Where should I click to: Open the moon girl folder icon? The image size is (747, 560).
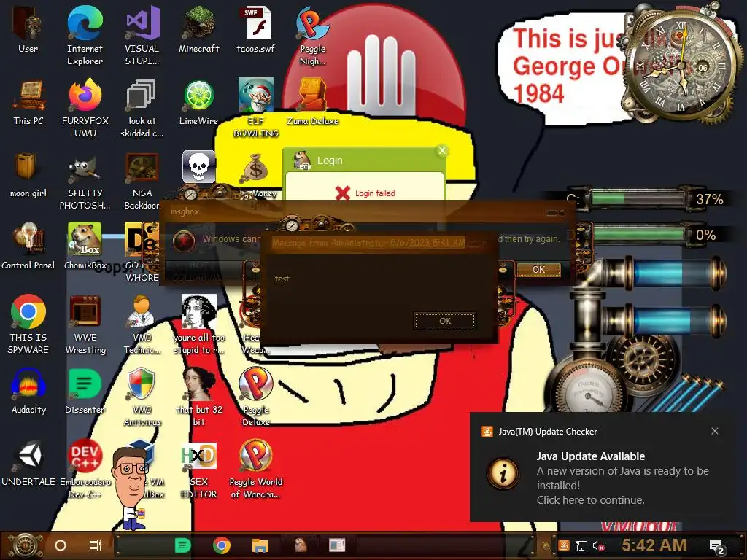[28, 175]
